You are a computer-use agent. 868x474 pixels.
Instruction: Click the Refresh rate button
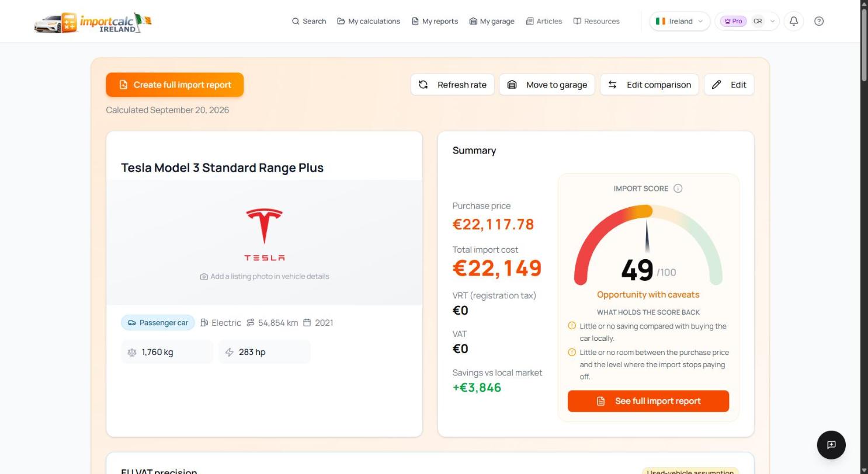pos(453,85)
